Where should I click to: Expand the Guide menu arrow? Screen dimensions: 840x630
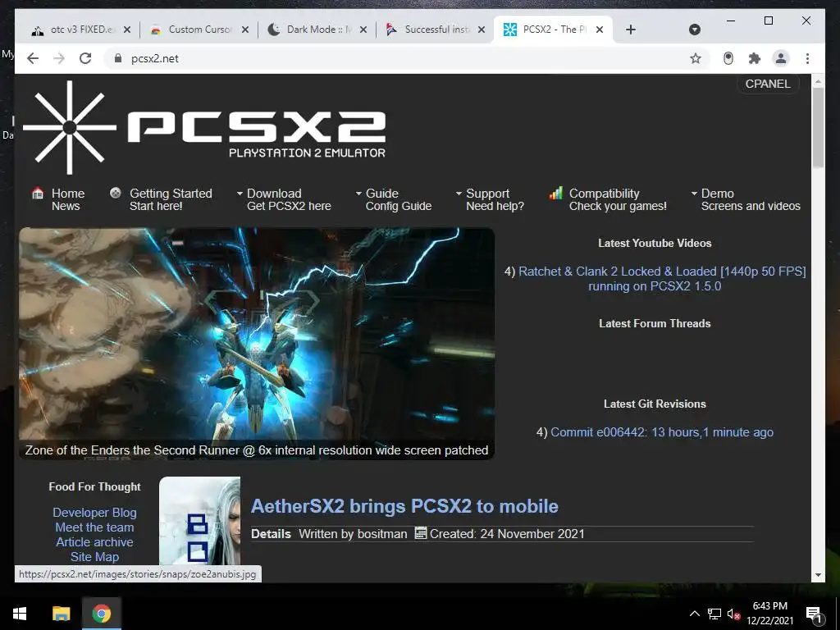359,194
